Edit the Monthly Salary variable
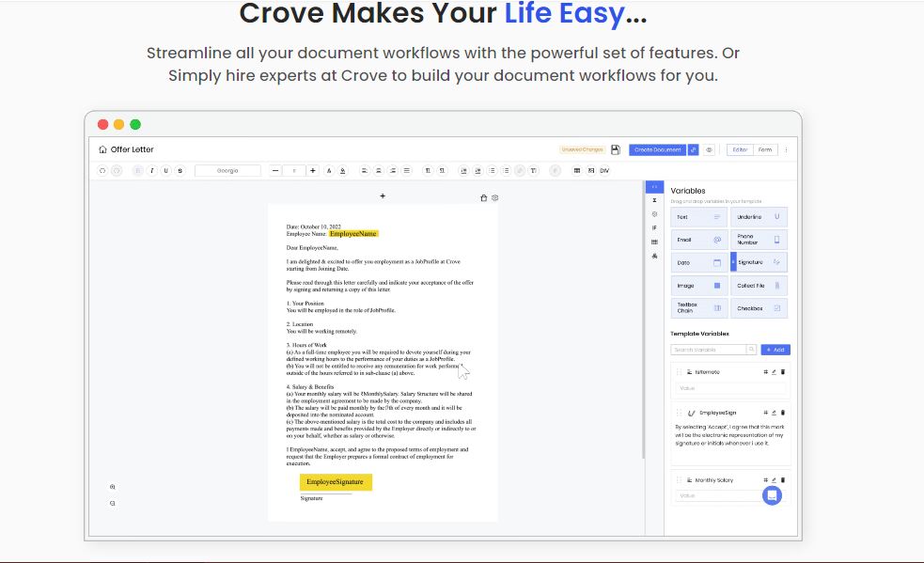The image size is (924, 563). coord(775,480)
